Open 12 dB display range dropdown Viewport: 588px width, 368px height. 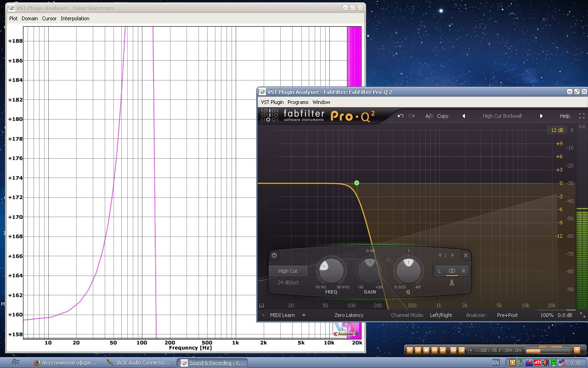click(557, 130)
